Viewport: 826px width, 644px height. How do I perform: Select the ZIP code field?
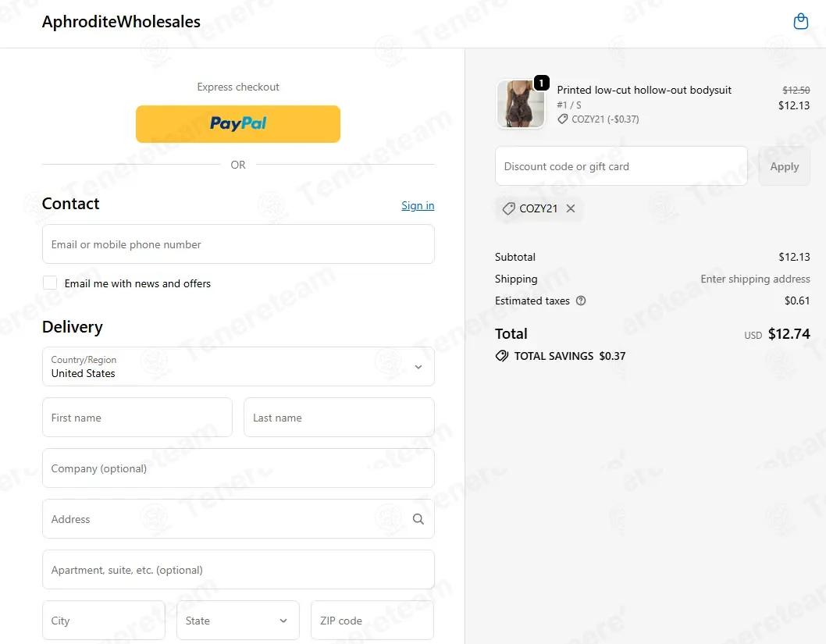click(372, 621)
